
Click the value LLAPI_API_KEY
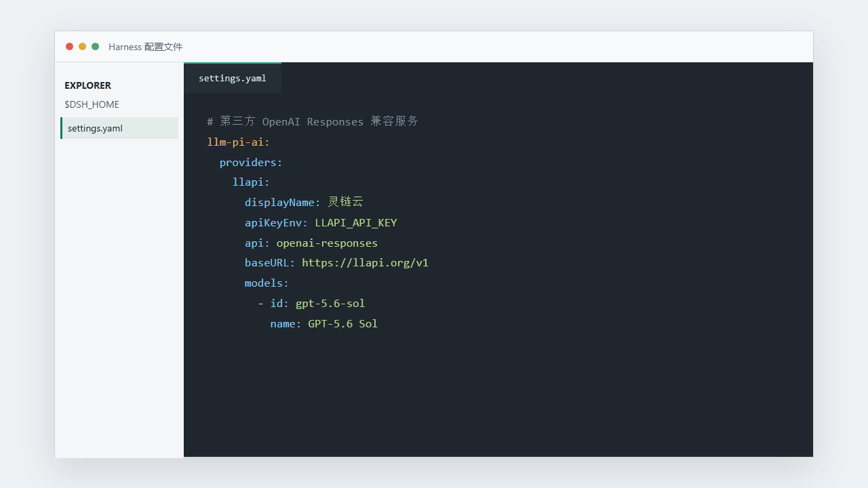pos(356,222)
